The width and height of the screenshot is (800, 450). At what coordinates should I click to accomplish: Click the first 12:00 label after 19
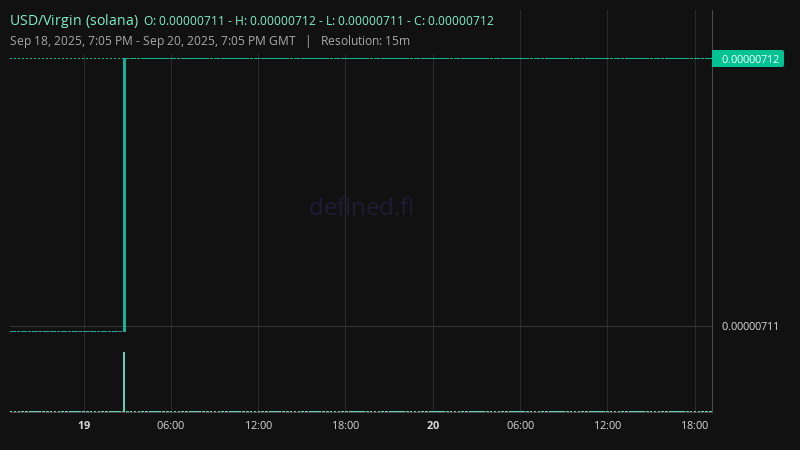coord(259,425)
